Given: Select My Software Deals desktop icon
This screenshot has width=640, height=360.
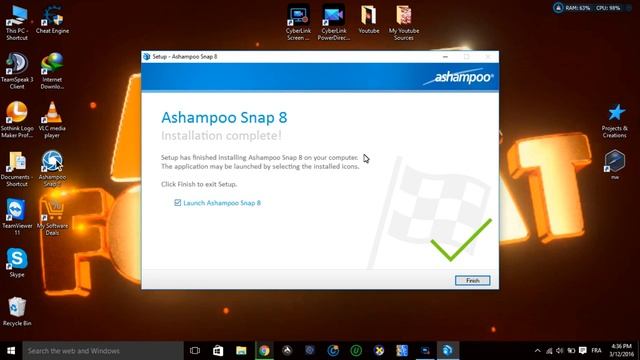Looking at the screenshot, I should [x=52, y=218].
